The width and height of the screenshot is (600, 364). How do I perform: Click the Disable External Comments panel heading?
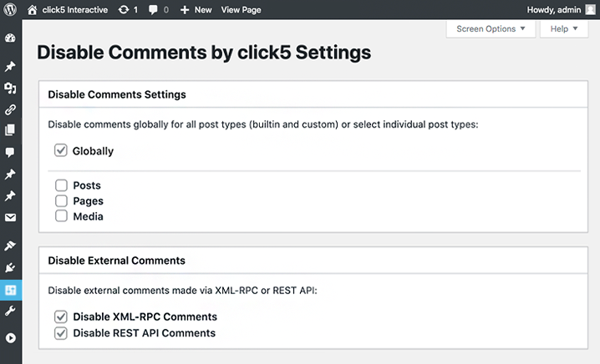[x=117, y=260]
